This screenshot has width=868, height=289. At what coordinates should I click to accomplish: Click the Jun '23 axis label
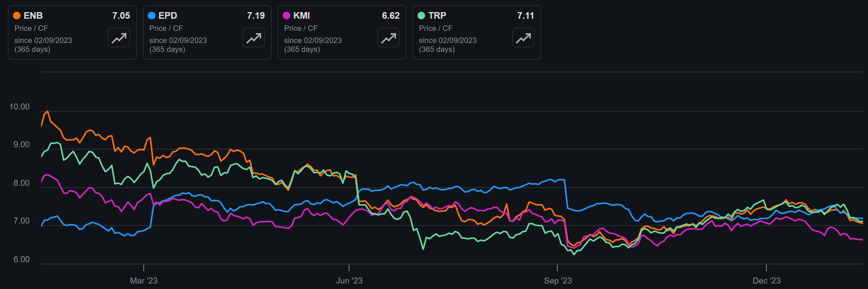pos(349,281)
